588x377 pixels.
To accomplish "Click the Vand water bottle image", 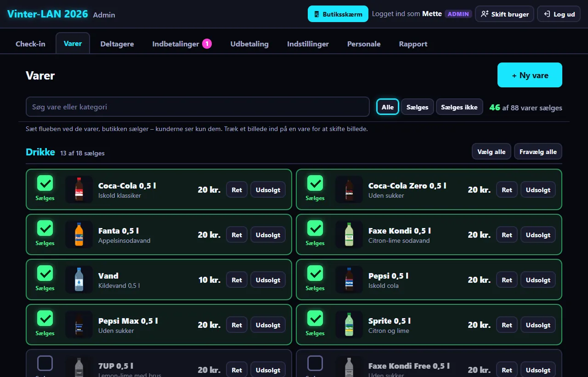I will coord(79,280).
